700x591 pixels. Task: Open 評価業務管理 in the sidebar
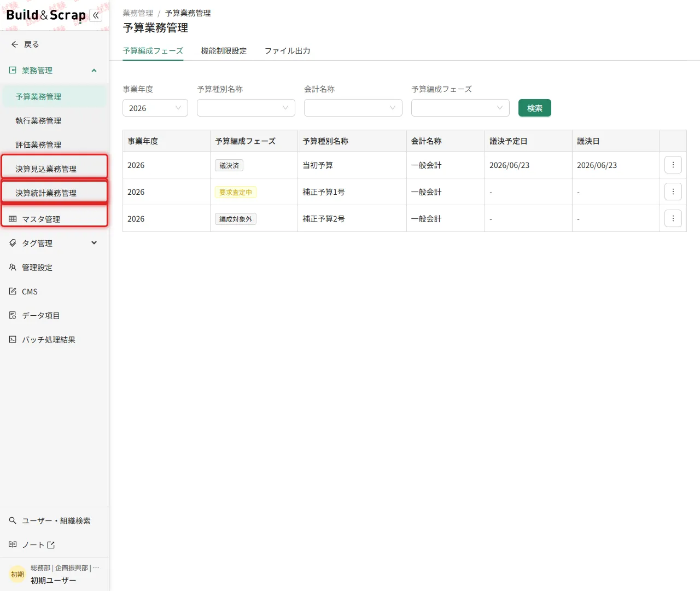tap(54, 144)
